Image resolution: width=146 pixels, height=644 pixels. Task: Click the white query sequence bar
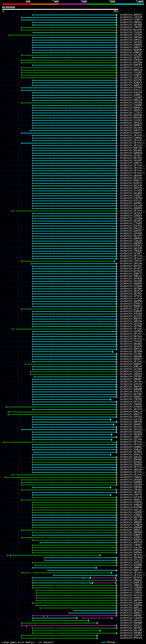click(x=60, y=10)
